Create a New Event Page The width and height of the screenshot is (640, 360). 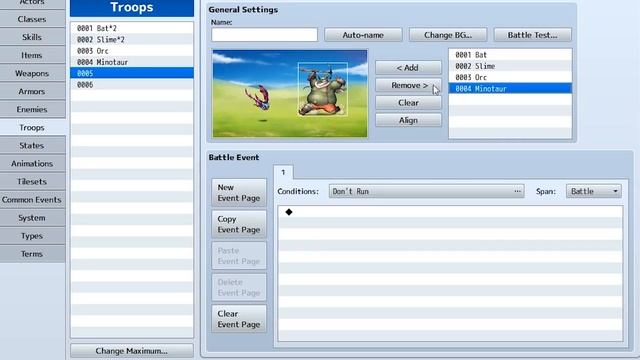(x=239, y=193)
